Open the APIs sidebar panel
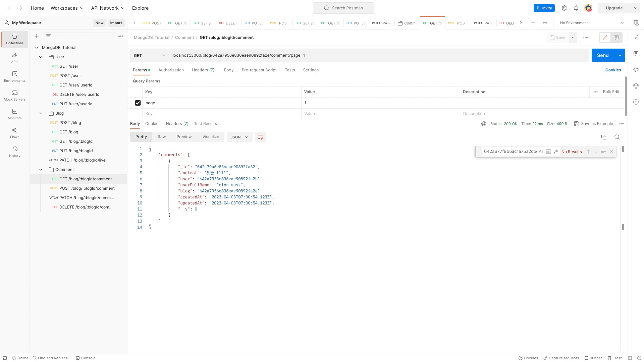 point(15,58)
